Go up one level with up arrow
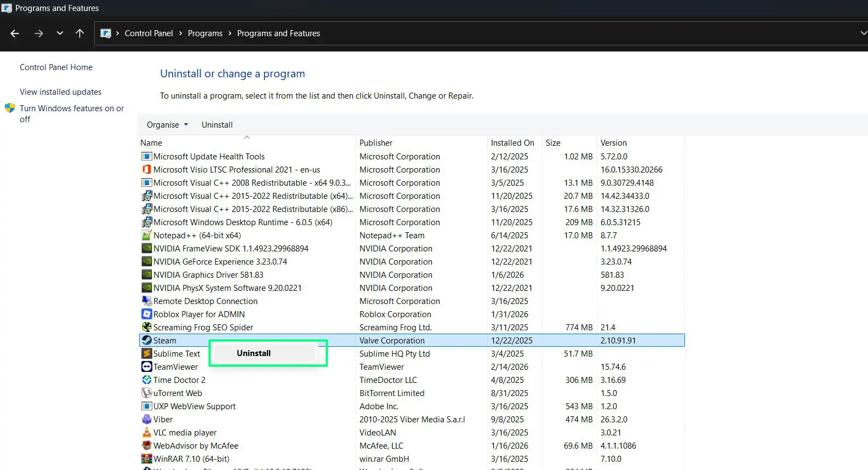This screenshot has height=470, width=868. [x=79, y=33]
